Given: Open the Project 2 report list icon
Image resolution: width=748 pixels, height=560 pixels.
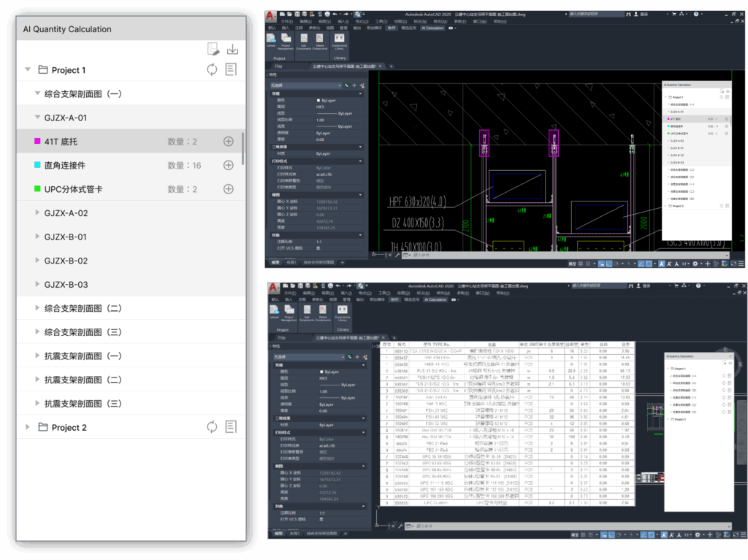Looking at the screenshot, I should tap(231, 427).
